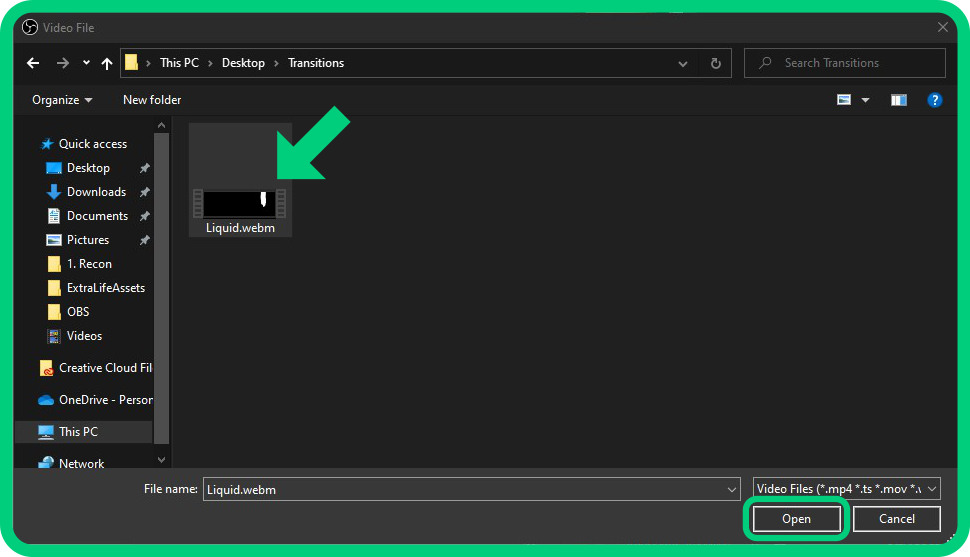The width and height of the screenshot is (970, 557).
Task: Open recent locations chevron next to forward arrow
Action: [x=86, y=63]
